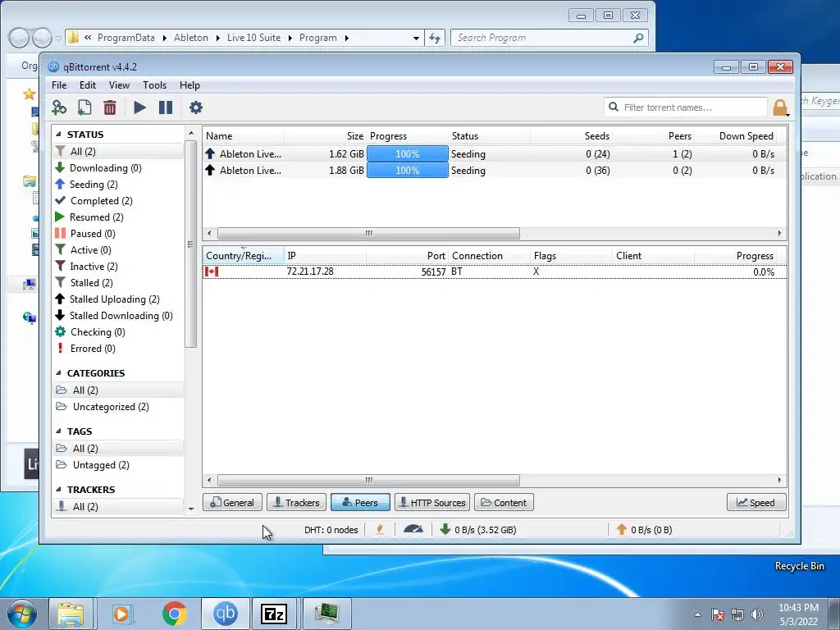Open the Explorer address bar history dropdown arrow

pyautogui.click(x=416, y=38)
